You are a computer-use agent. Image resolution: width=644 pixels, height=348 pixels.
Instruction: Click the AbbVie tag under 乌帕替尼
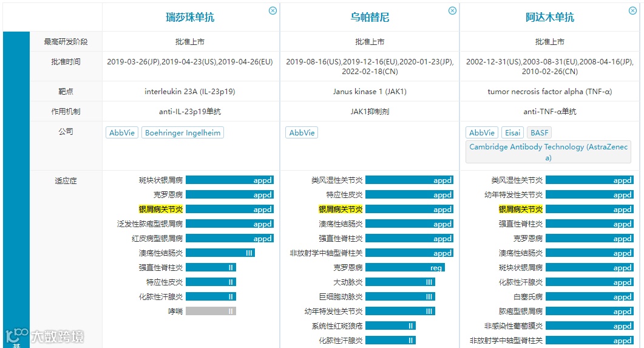tap(302, 133)
